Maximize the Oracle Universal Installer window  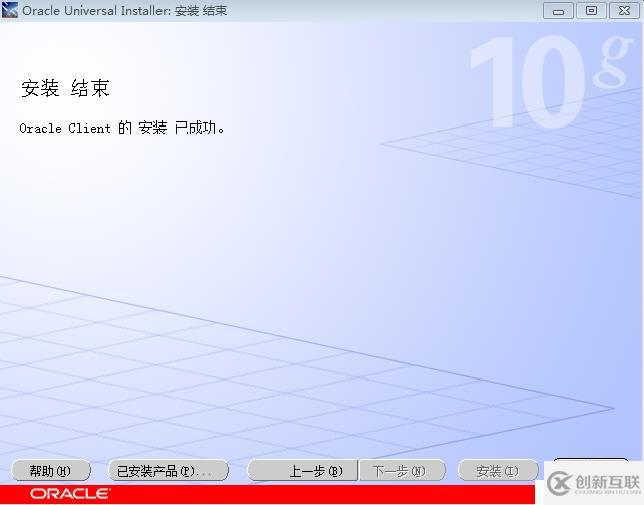click(591, 11)
